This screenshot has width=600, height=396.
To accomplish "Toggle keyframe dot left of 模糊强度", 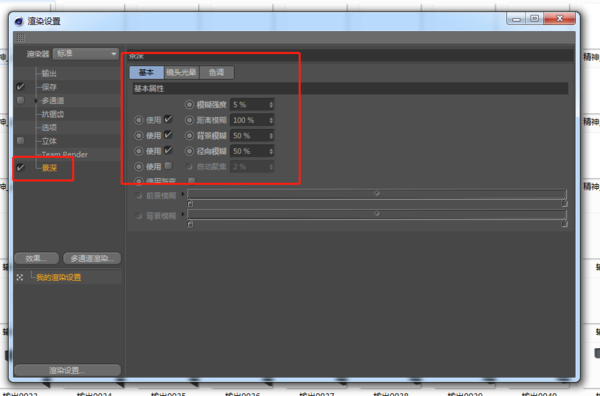I will 189,104.
